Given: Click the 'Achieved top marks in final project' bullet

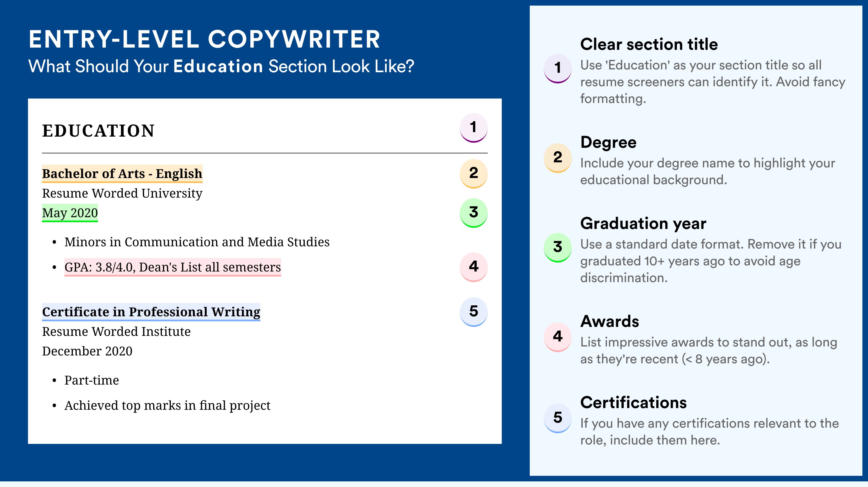Looking at the screenshot, I should pos(167,406).
